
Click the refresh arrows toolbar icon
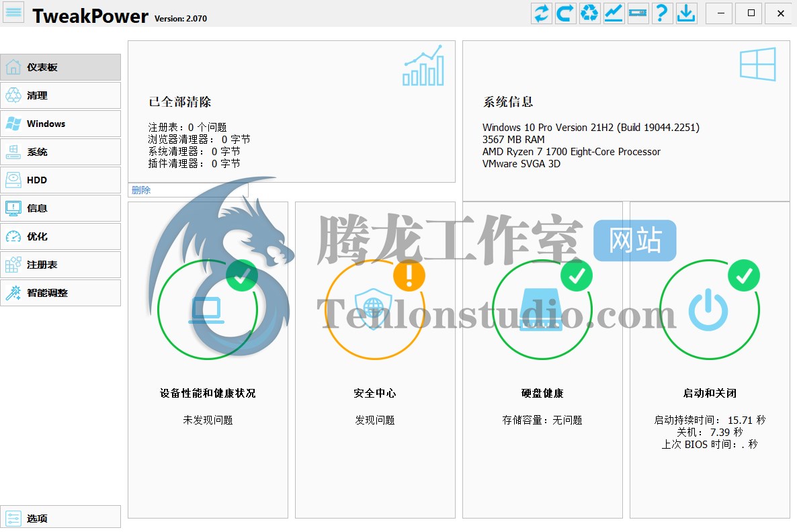coord(541,13)
